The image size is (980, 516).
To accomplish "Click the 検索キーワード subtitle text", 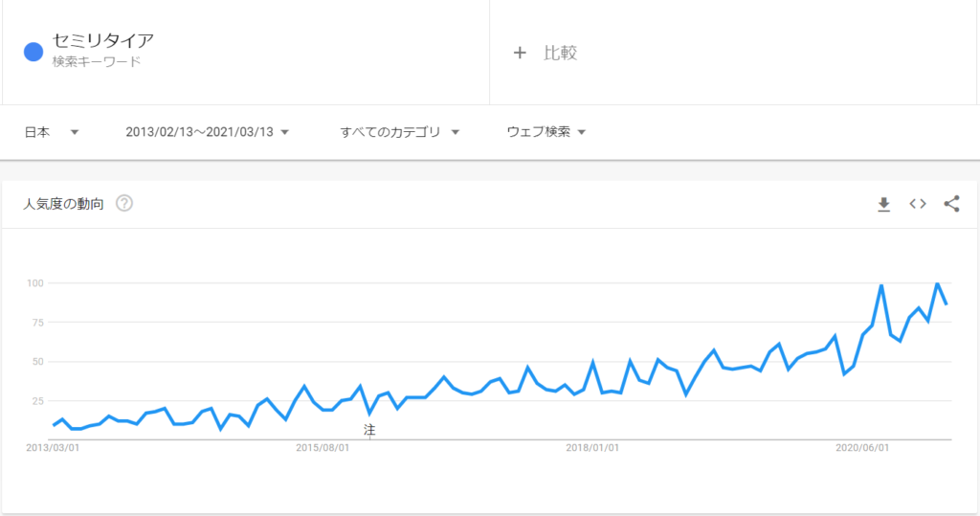I will point(97,62).
